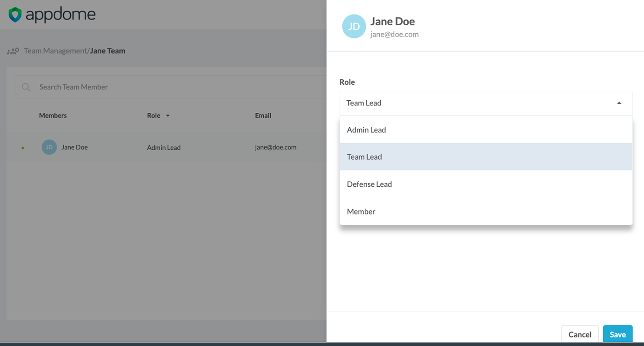Click the Jane Team breadcrumb

click(108, 51)
